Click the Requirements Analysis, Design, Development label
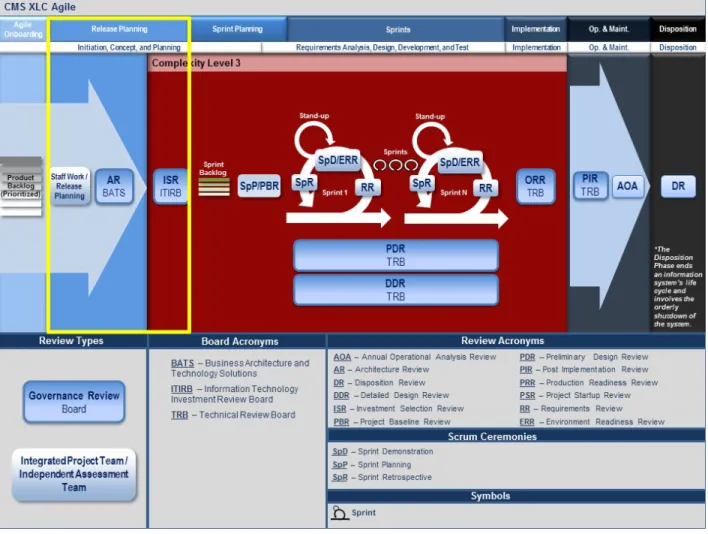 pos(382,47)
